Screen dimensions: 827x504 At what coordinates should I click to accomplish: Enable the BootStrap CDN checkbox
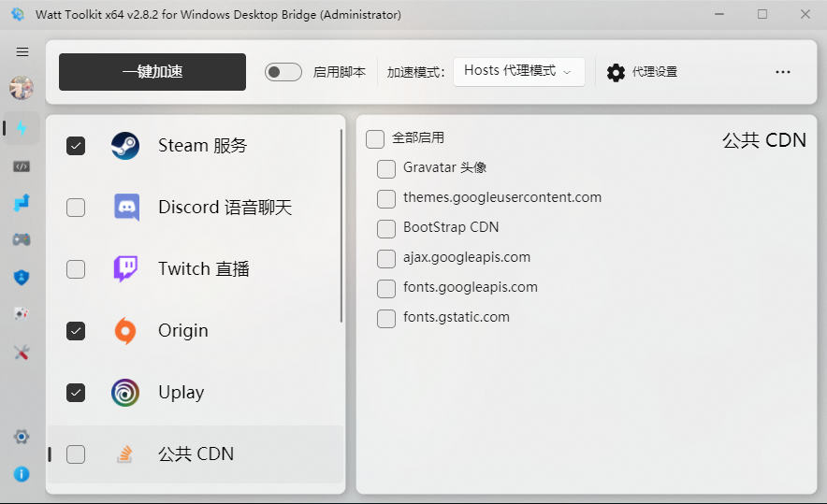tap(386, 229)
